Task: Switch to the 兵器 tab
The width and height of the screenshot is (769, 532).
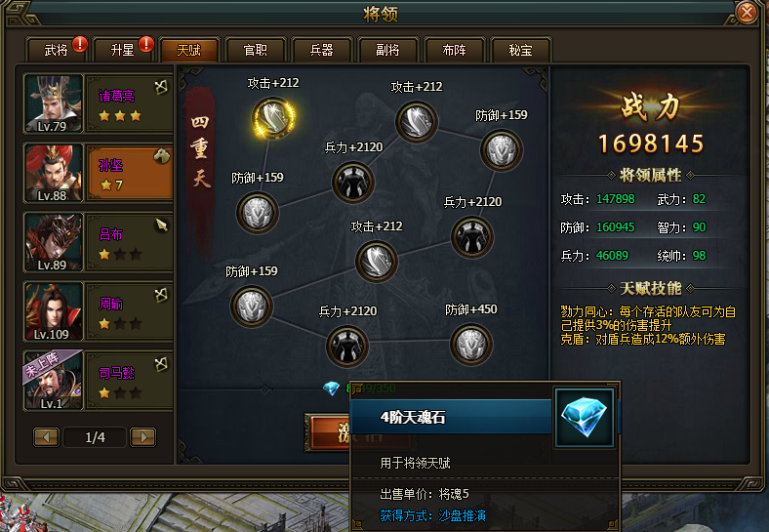Action: pos(322,50)
